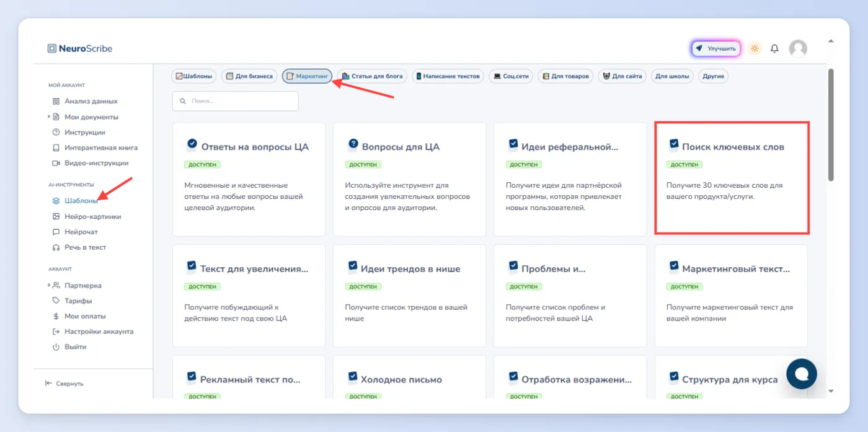The height and width of the screenshot is (432, 868).
Task: Open the Ответы на вопросы ЦА template
Action: (249, 179)
